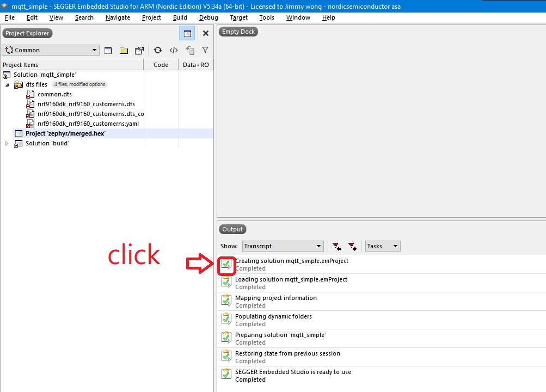The height and width of the screenshot is (392, 546).
Task: Click the yellow folder icon in Project Explorer toolbar
Action: 124,50
